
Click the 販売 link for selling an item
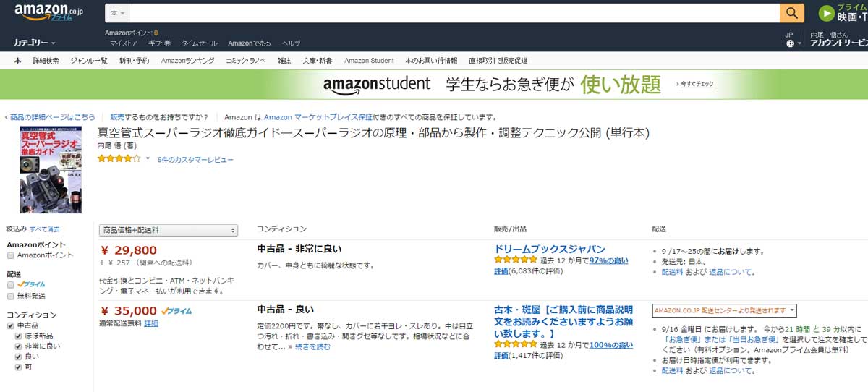117,116
